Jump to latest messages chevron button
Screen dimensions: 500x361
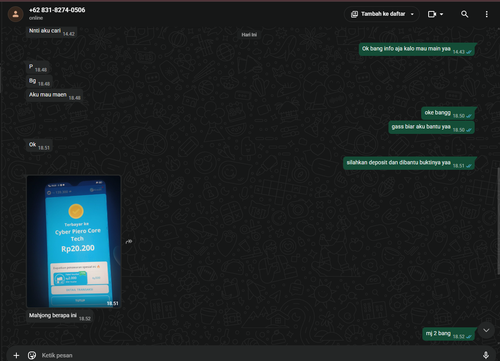point(486,330)
